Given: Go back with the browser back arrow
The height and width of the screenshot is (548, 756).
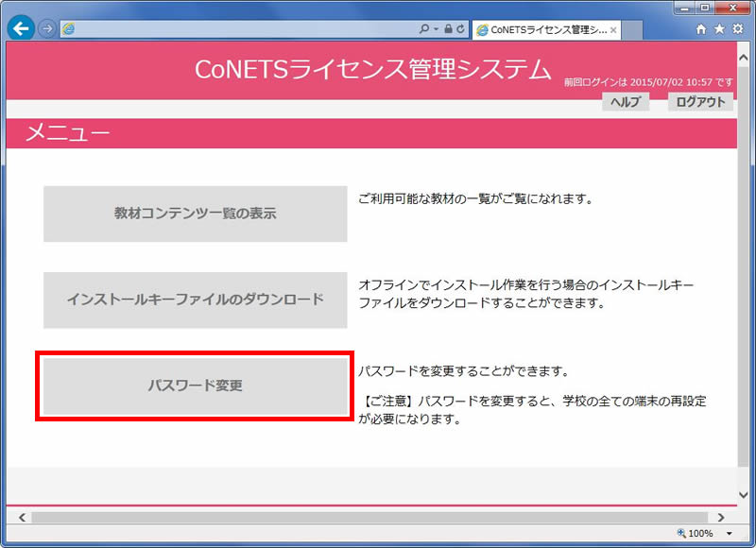Looking at the screenshot, I should tap(21, 29).
